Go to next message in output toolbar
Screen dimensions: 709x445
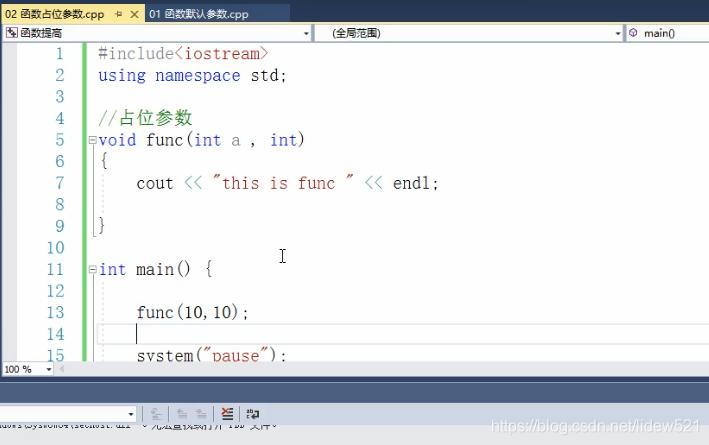[201, 414]
